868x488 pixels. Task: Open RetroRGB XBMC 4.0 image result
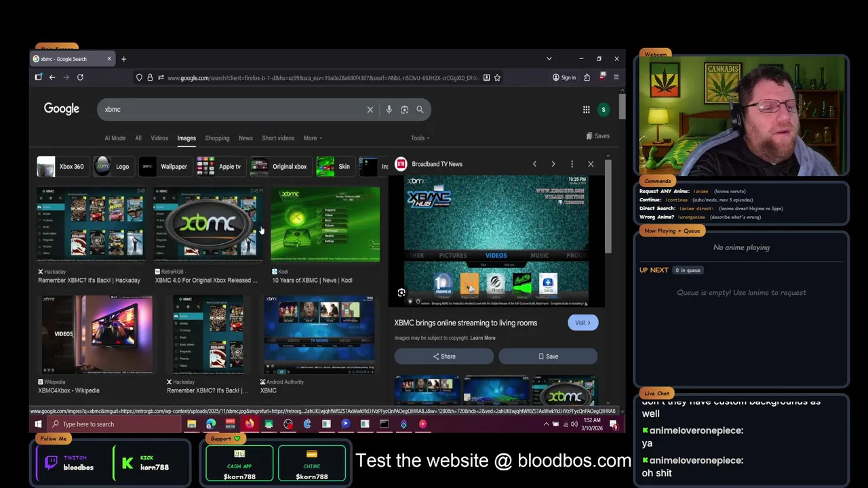[x=208, y=224]
